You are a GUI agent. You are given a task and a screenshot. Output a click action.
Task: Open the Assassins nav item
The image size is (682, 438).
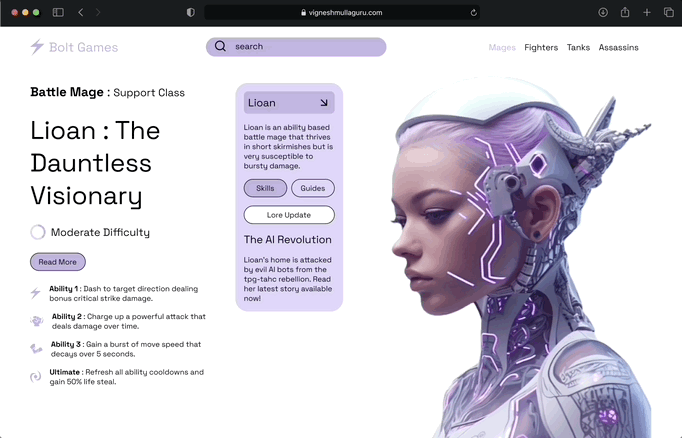coord(618,47)
